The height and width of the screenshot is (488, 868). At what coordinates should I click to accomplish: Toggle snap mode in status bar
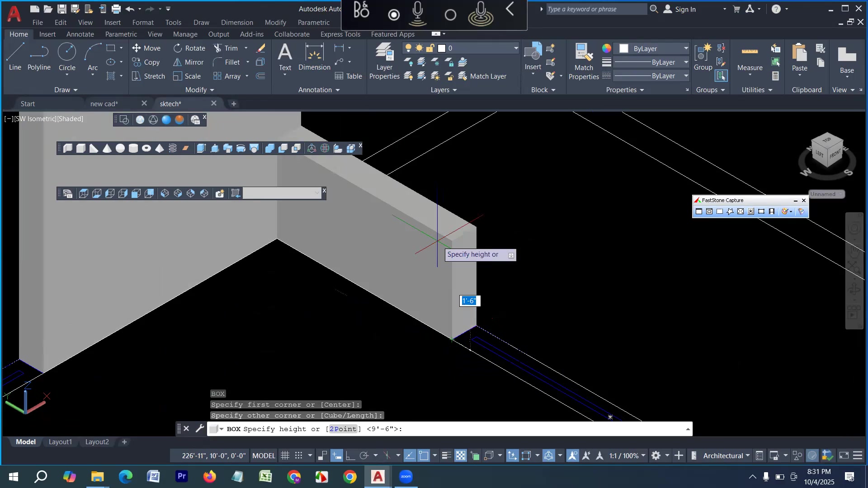click(x=298, y=455)
